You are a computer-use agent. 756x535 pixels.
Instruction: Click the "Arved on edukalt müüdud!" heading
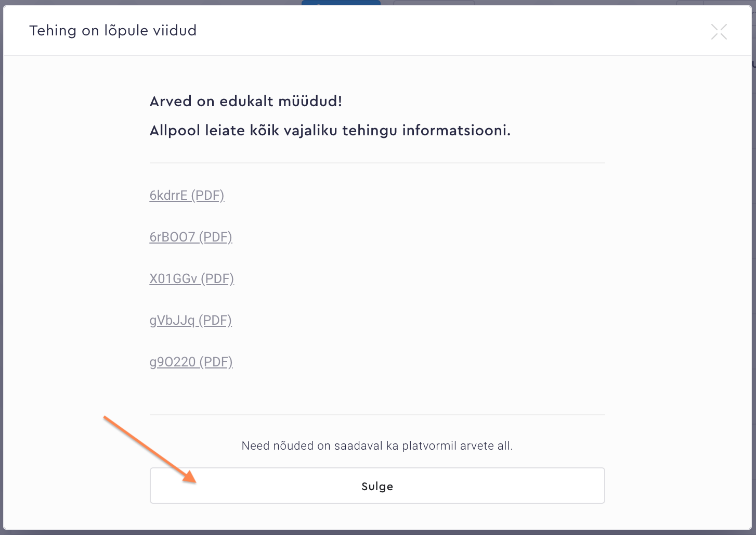[245, 101]
